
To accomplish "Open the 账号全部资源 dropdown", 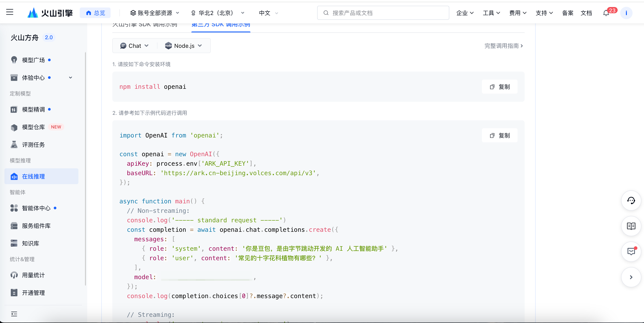I will [x=154, y=13].
